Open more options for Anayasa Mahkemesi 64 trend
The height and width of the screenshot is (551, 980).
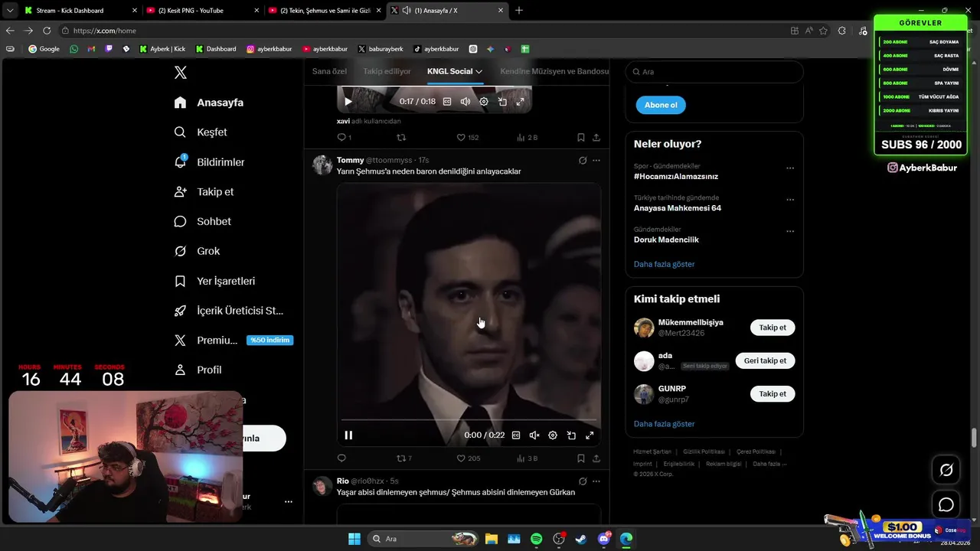790,200
